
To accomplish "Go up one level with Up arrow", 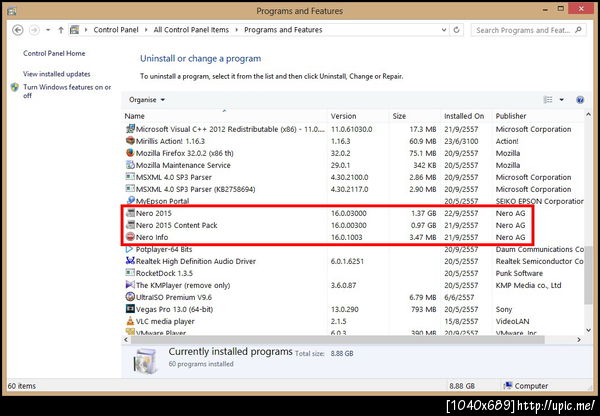I will pyautogui.click(x=61, y=30).
